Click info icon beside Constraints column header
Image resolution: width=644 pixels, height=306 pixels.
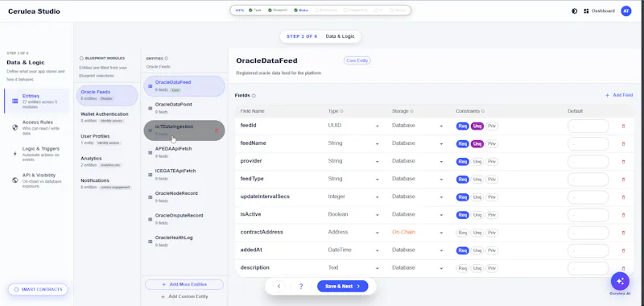pyautogui.click(x=483, y=111)
